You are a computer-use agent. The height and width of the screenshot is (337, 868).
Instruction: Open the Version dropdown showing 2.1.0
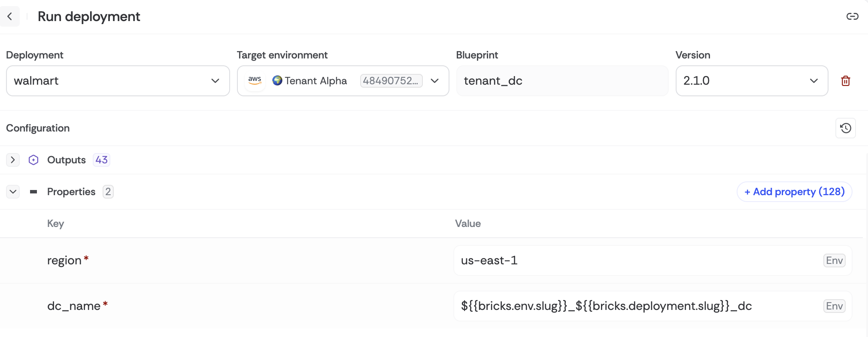[x=751, y=81]
